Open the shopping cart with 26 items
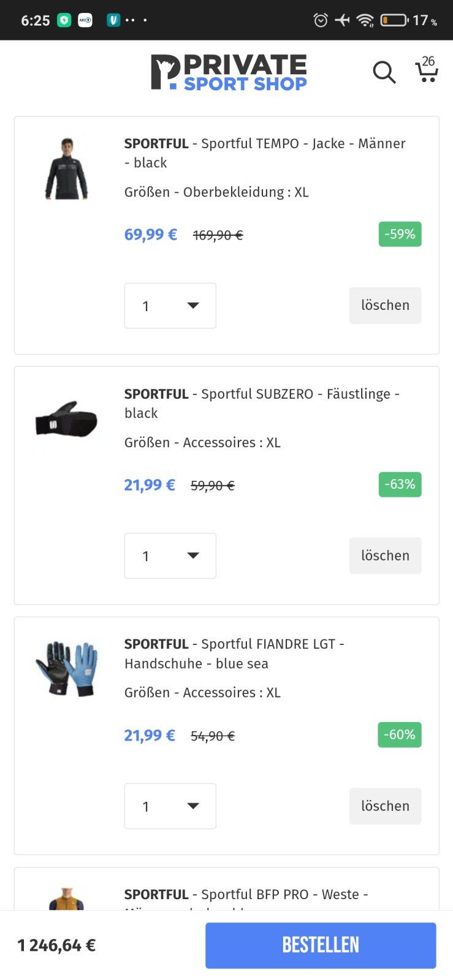Viewport: 453px width, 980px height. pyautogui.click(x=427, y=70)
